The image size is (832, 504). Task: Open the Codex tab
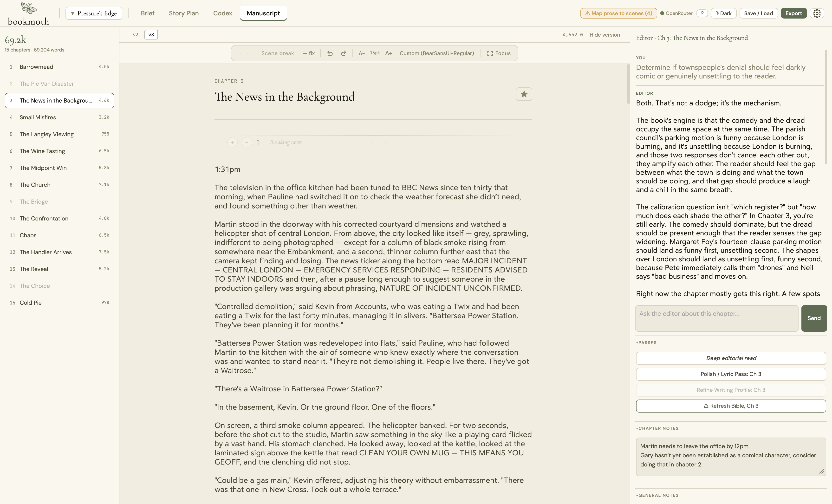pos(222,13)
